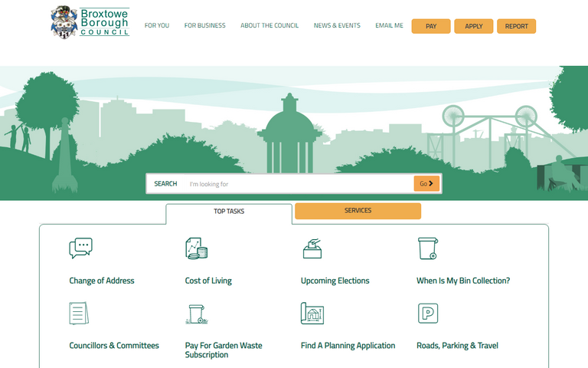Screen dimensions: 588x368
Task: Select the Top Tasks tab
Action: point(229,212)
